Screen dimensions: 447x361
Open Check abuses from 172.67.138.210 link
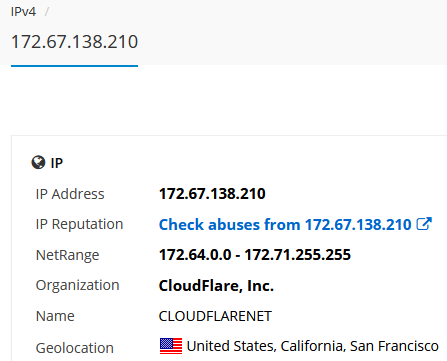(285, 224)
